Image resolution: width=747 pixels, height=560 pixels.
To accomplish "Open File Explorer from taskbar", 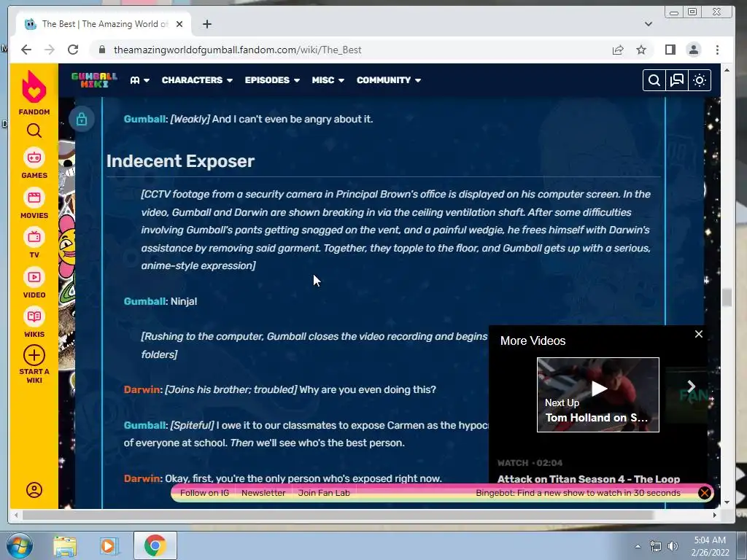I will tap(65, 546).
